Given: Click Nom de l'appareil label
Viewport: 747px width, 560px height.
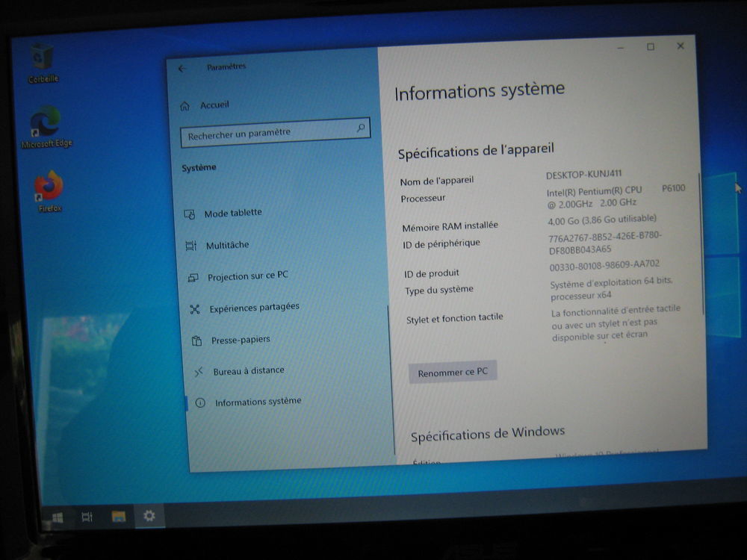Looking at the screenshot, I should pos(437,181).
